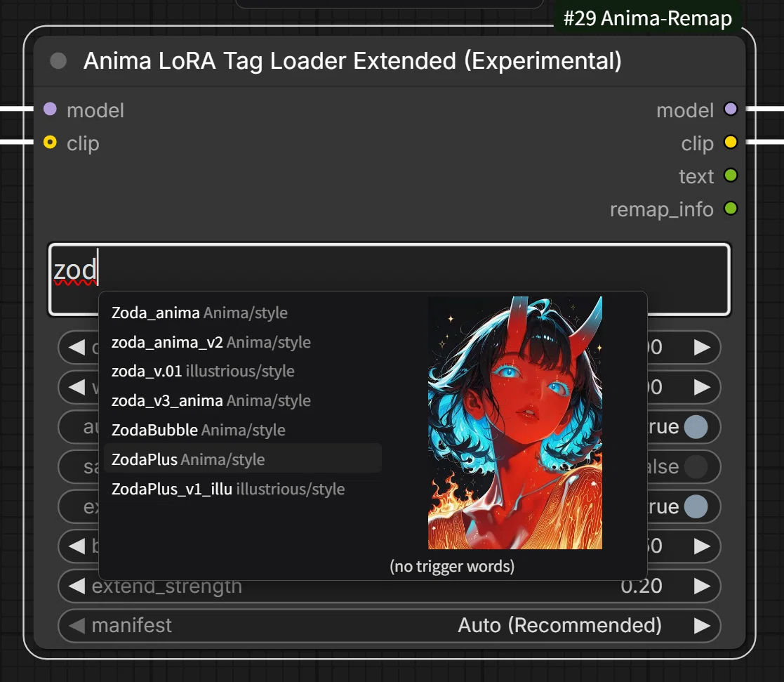Pick the zoda_v.01 illustrious/style suggestion
The height and width of the screenshot is (682, 784).
(x=243, y=372)
